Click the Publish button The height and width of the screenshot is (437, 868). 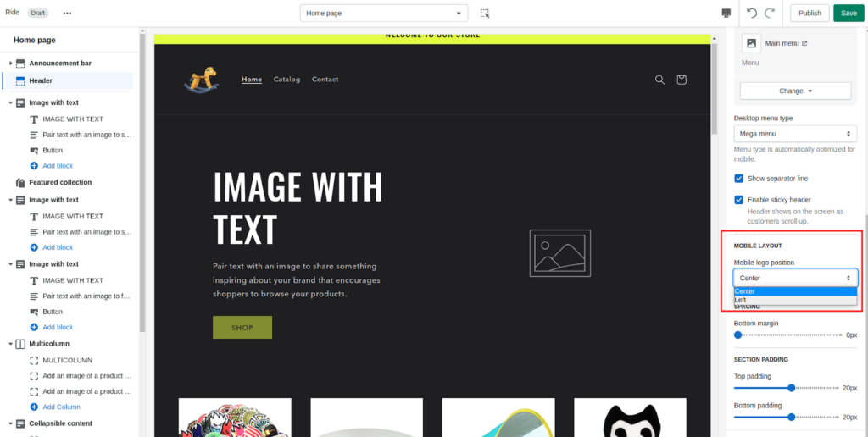(810, 14)
